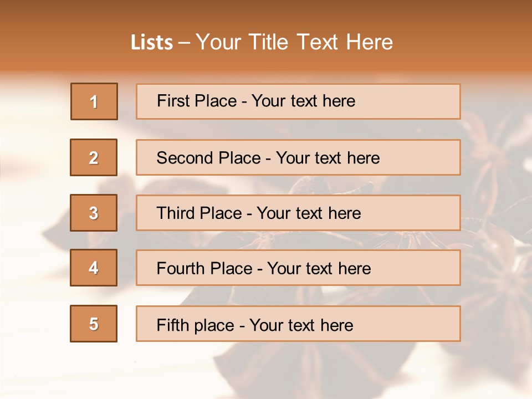Select the number 1 box
This screenshot has width=532, height=399.
click(94, 101)
